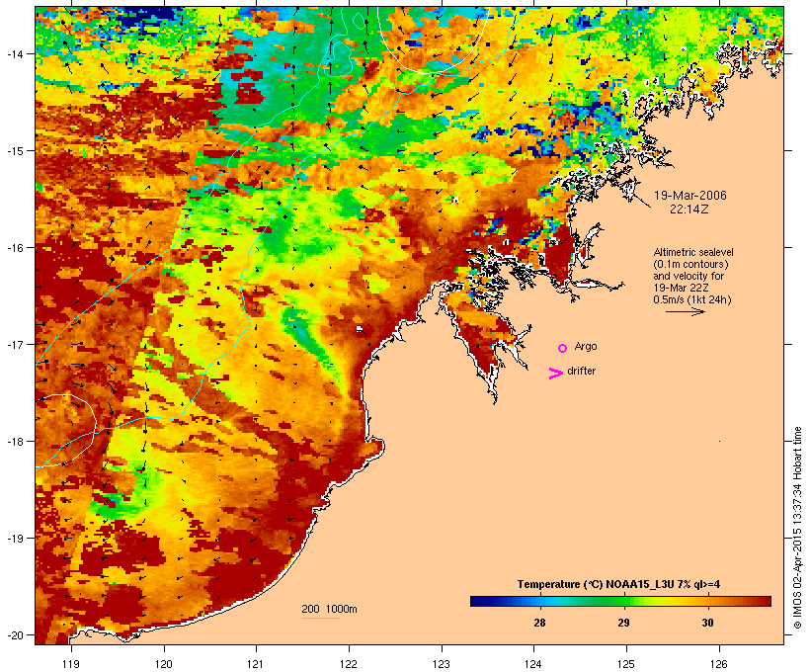The width and height of the screenshot is (810, 672).
Task: Click the (0.1m contours) text
Action: [x=690, y=264]
